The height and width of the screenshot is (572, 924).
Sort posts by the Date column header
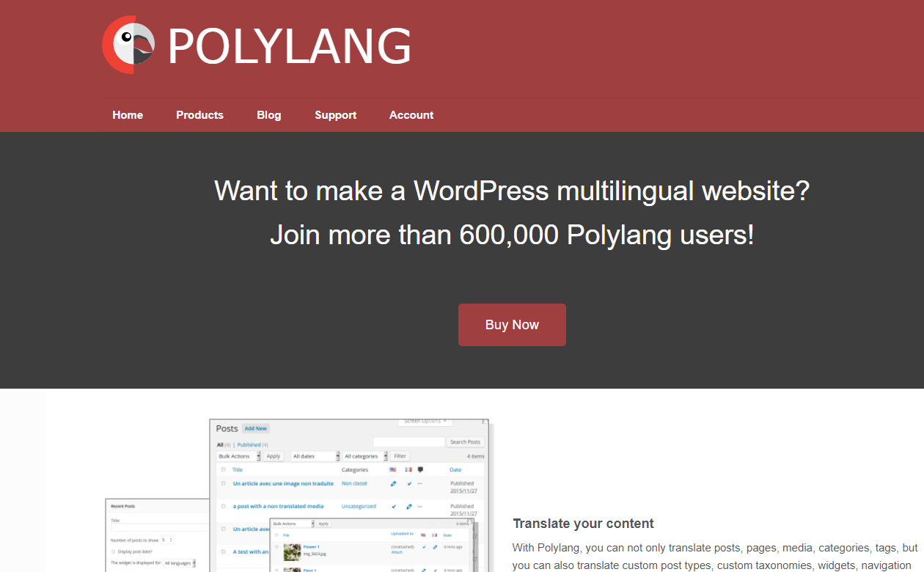455,470
